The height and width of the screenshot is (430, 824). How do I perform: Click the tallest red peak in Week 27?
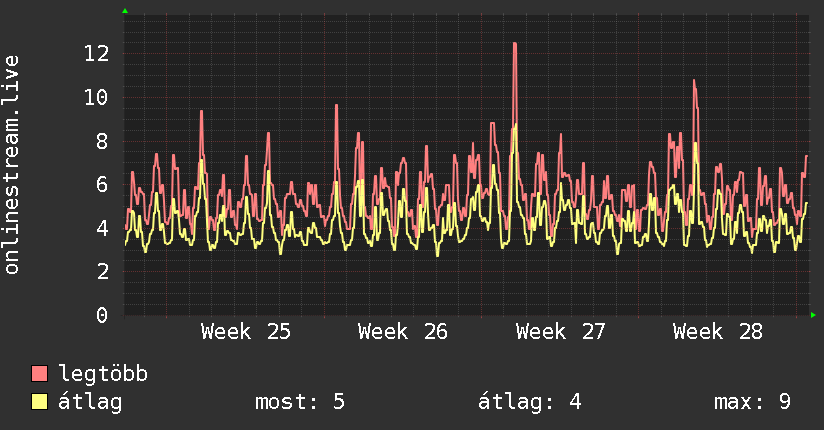click(515, 44)
